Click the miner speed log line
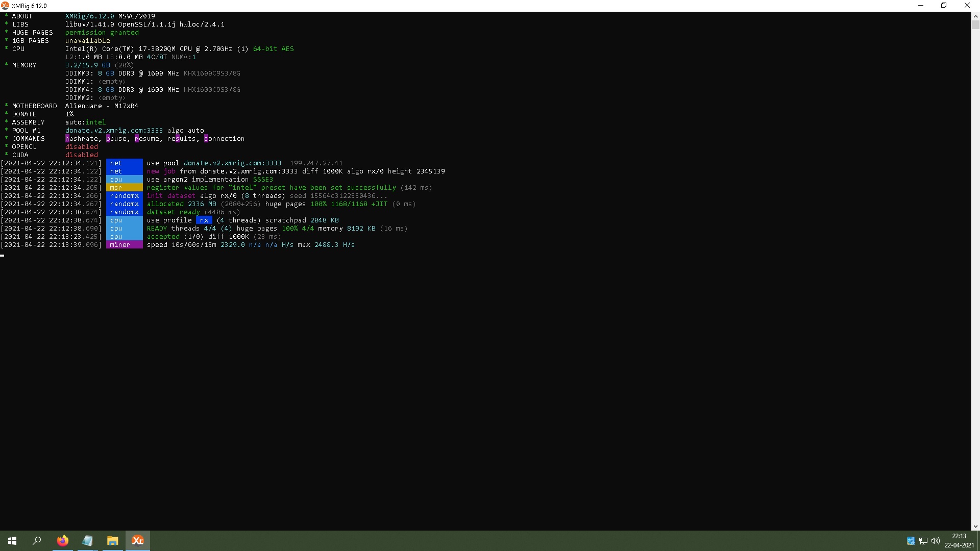The width and height of the screenshot is (980, 551). tap(250, 245)
